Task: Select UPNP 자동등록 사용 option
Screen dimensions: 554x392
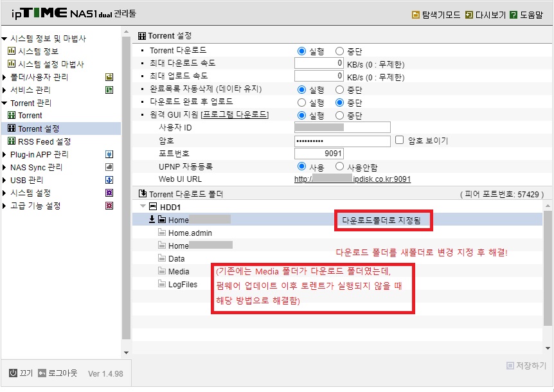Action: click(301, 166)
